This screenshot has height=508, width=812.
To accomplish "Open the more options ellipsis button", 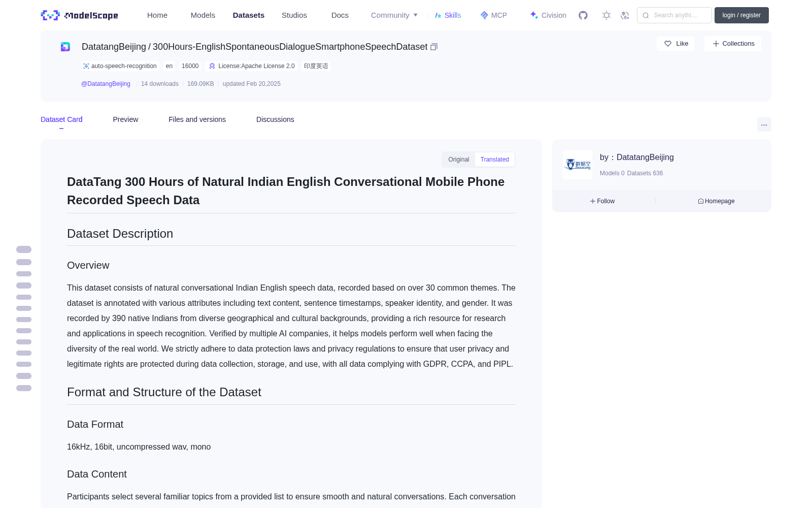I will coord(764,124).
